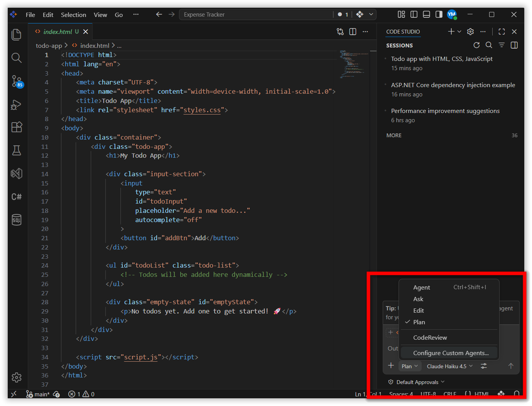Screen dimensions: 532x406
Task: Toggle the Primary Side Bar
Action: pos(414,14)
